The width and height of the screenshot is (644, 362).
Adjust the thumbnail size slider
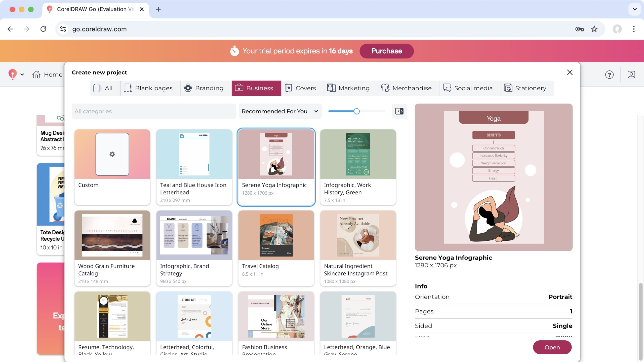[x=356, y=111]
